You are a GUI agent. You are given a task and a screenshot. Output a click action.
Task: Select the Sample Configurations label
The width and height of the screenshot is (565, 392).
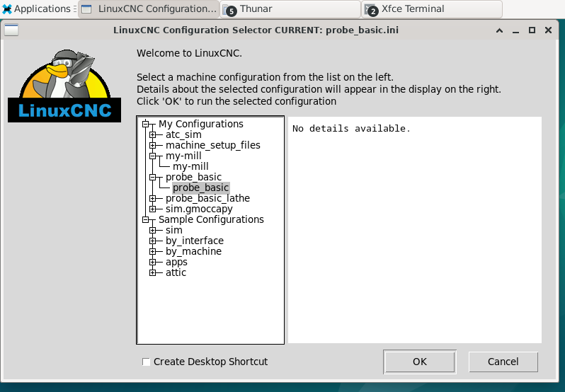coord(211,219)
